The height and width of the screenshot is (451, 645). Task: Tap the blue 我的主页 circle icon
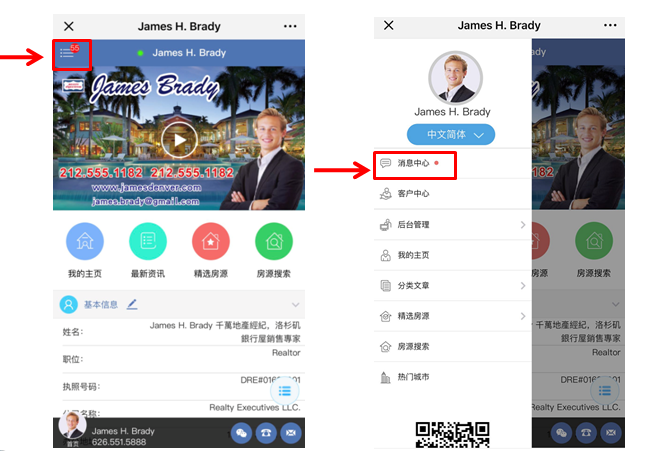point(85,241)
